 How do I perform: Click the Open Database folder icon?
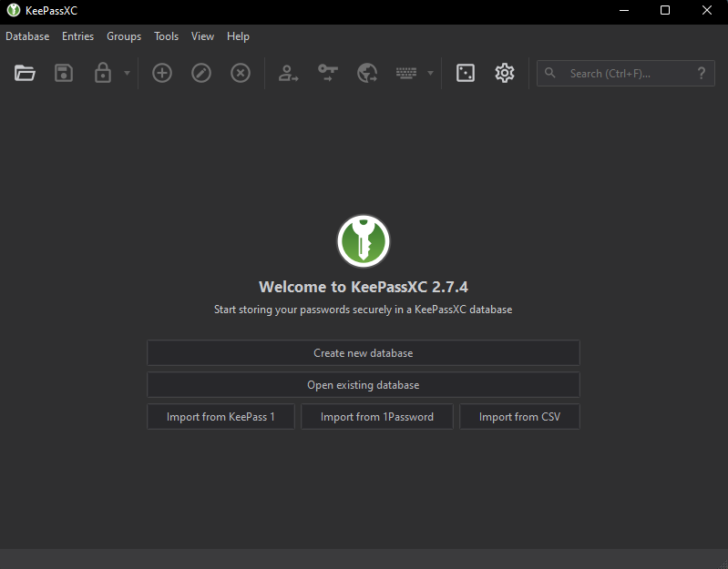pyautogui.click(x=25, y=73)
